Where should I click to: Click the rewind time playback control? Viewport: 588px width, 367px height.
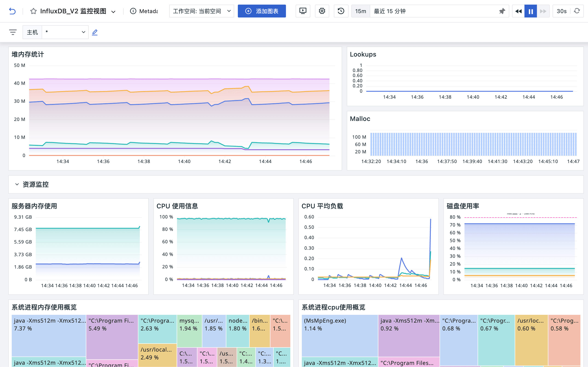coord(518,11)
